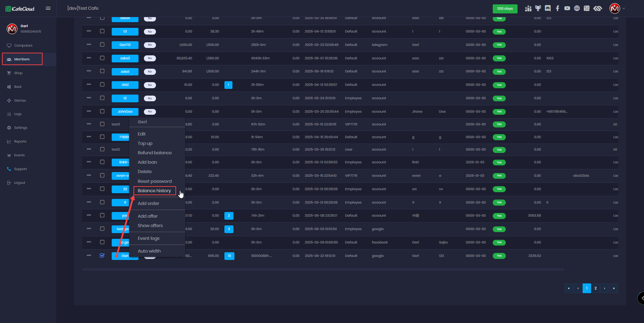Screen dimensions: 644x323
Task: Uncheck the selected Geri row checkbox
Action: 102,256
